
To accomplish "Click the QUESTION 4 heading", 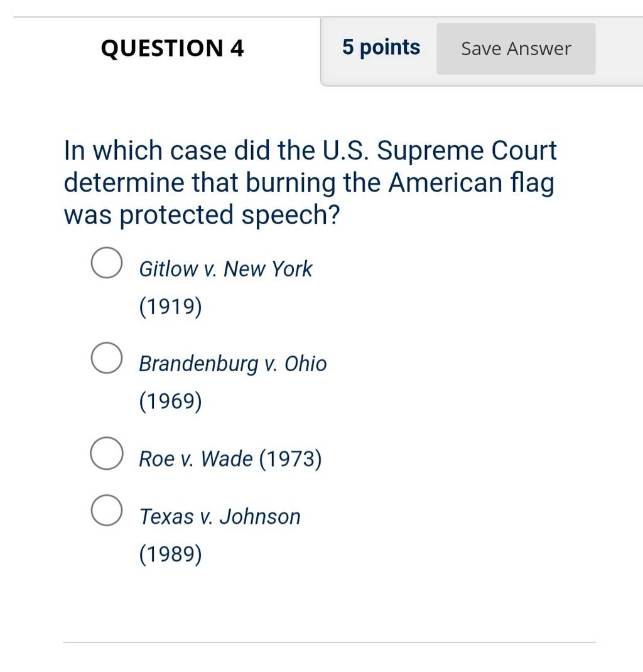I will point(172,48).
